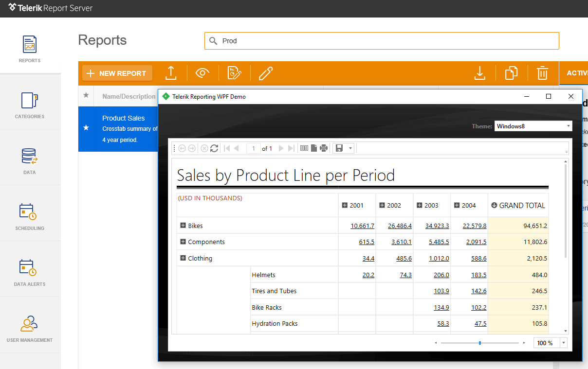Click the New Report button
Screen dimensions: 588x369
pyautogui.click(x=117, y=73)
